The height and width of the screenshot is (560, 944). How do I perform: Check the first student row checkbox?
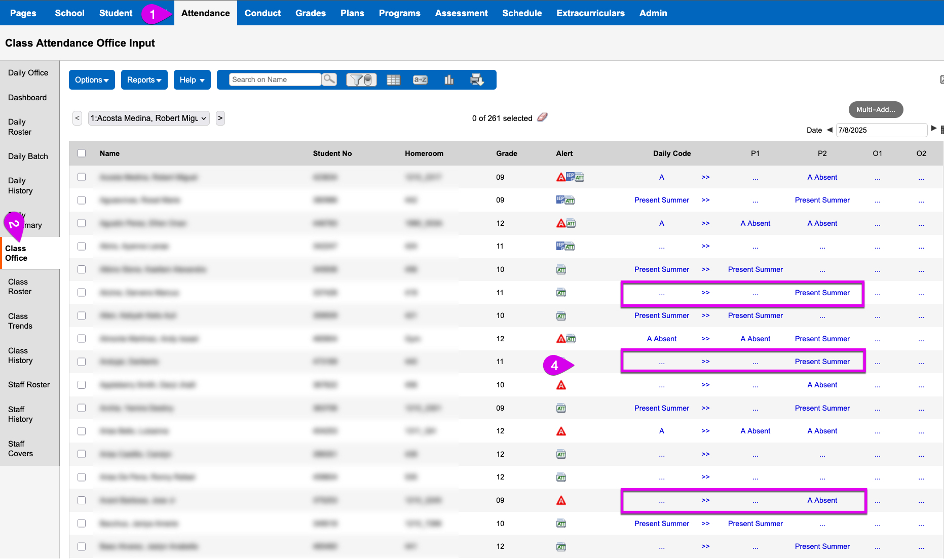pyautogui.click(x=82, y=177)
